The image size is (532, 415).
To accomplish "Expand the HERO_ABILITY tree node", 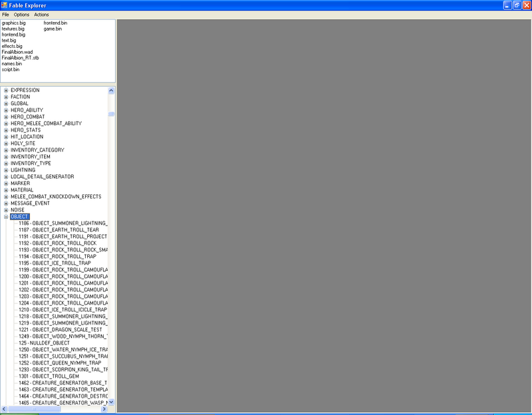I will pyautogui.click(x=6, y=110).
